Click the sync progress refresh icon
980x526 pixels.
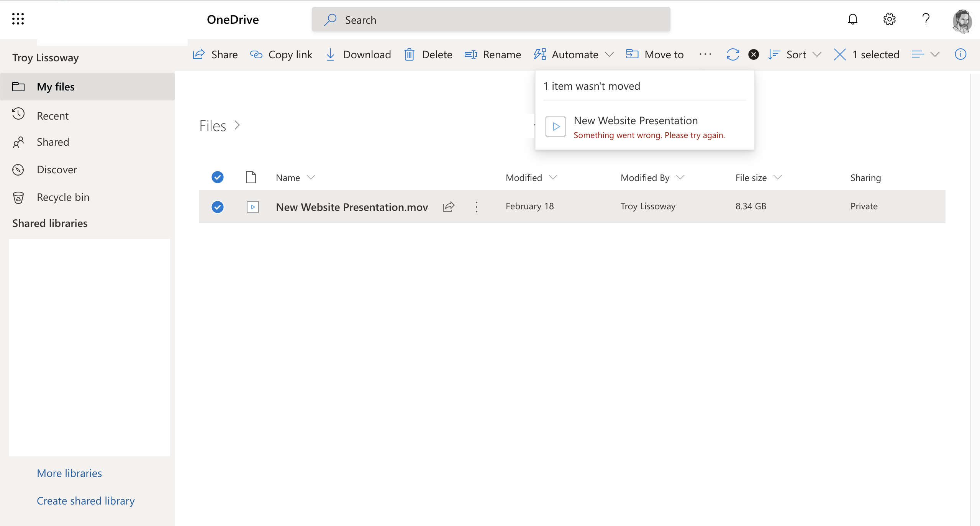[x=733, y=54]
